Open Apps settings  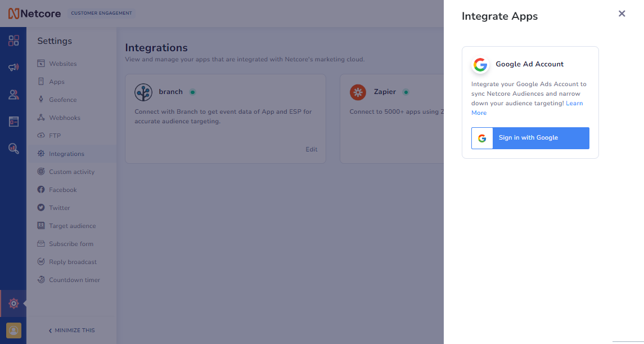tap(71, 82)
